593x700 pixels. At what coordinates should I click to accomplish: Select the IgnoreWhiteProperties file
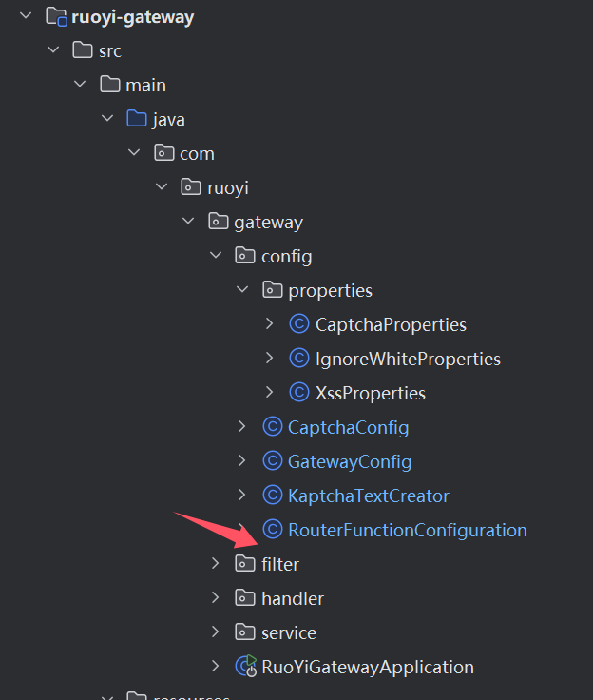click(408, 359)
